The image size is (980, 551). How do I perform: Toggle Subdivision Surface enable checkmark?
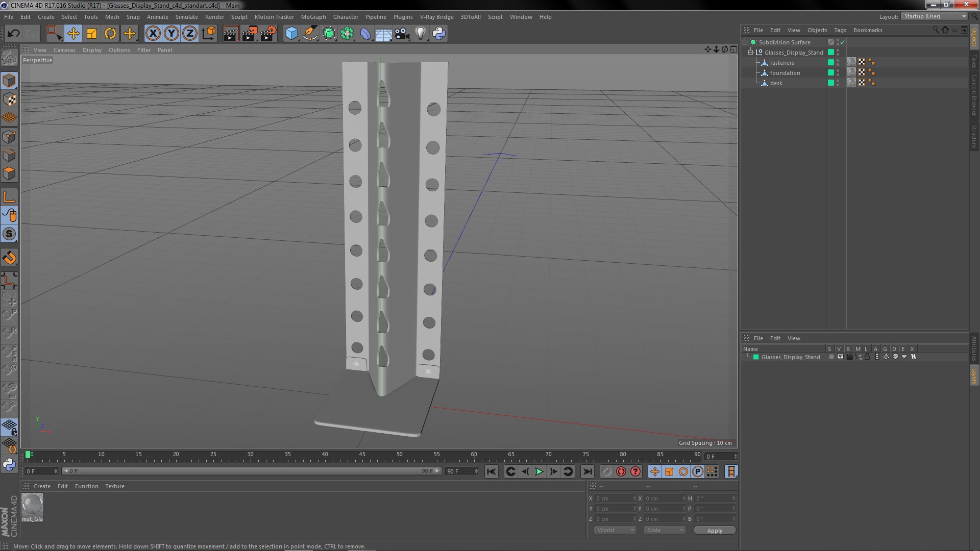click(x=843, y=42)
